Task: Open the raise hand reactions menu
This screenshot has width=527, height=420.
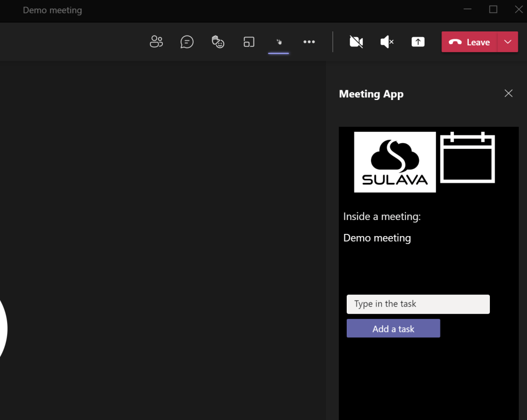Action: 218,42
